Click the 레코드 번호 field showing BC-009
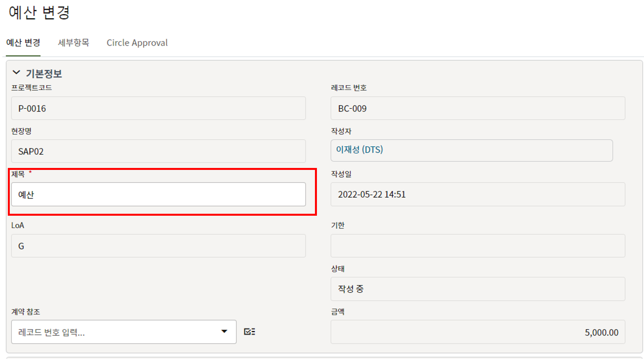 click(x=477, y=108)
